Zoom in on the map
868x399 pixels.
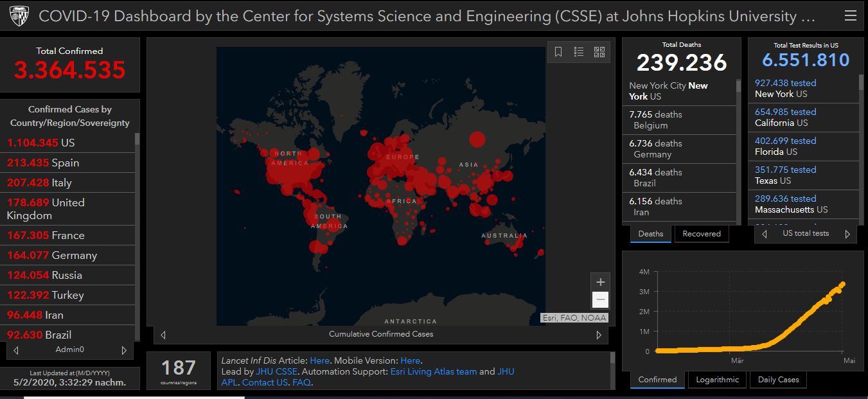point(600,282)
